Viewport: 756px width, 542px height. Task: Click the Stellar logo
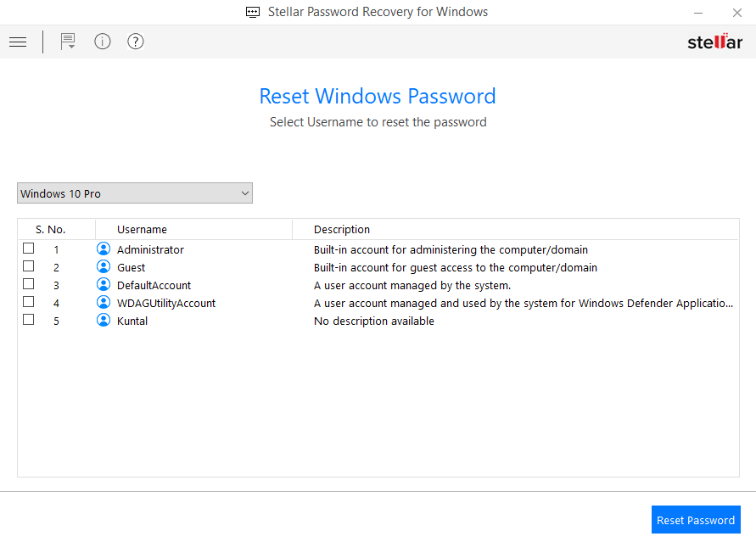(714, 42)
